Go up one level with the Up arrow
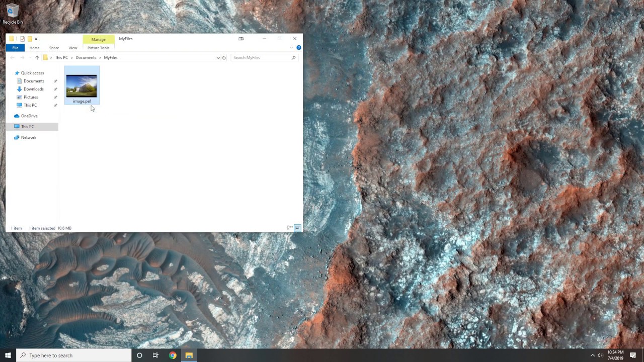This screenshot has width=644, height=362. [x=37, y=58]
